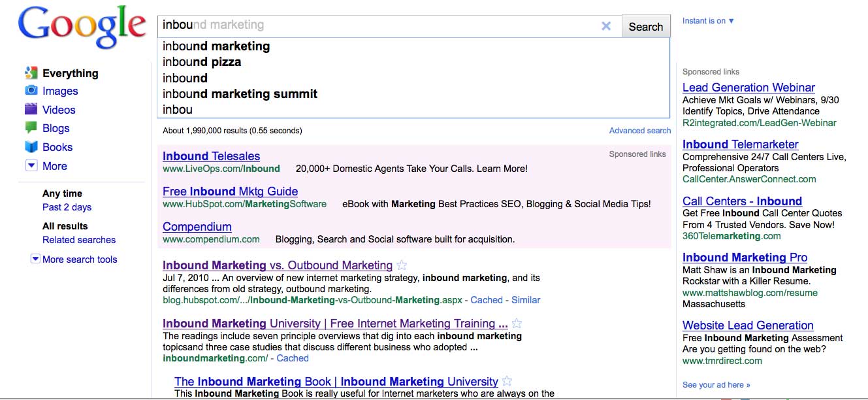Select All results option
The image size is (868, 400).
point(65,226)
